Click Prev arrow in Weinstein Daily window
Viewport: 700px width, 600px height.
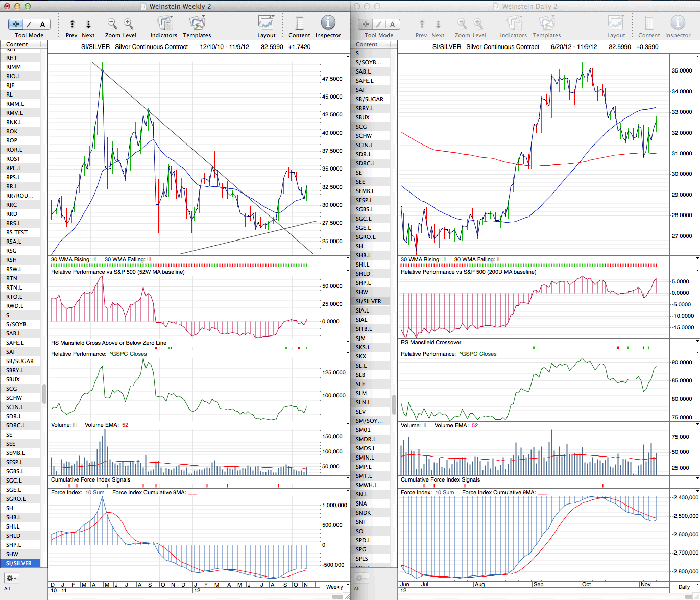coord(422,24)
